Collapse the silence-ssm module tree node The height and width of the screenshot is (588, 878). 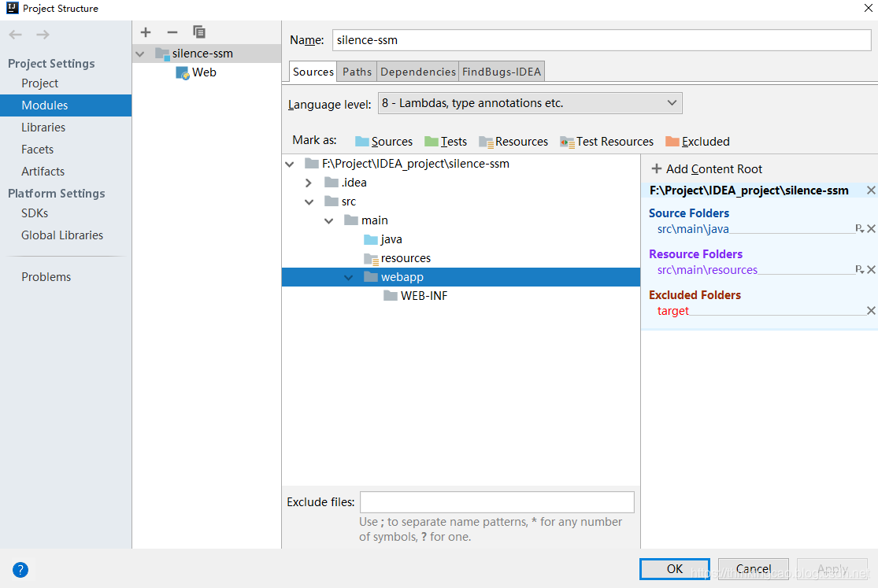click(x=140, y=54)
